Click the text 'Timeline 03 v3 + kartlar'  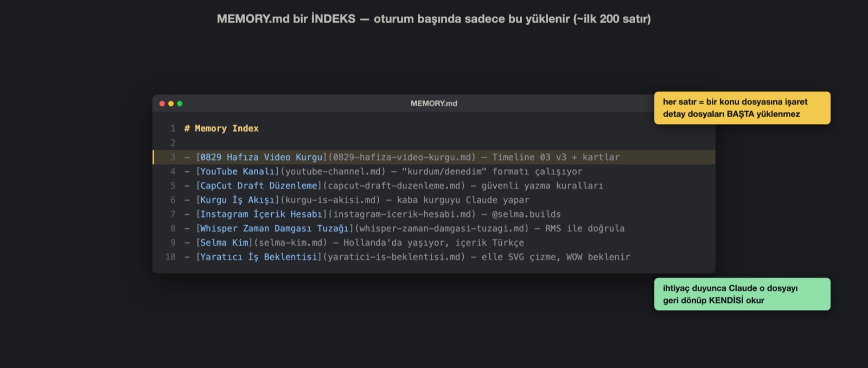click(556, 157)
